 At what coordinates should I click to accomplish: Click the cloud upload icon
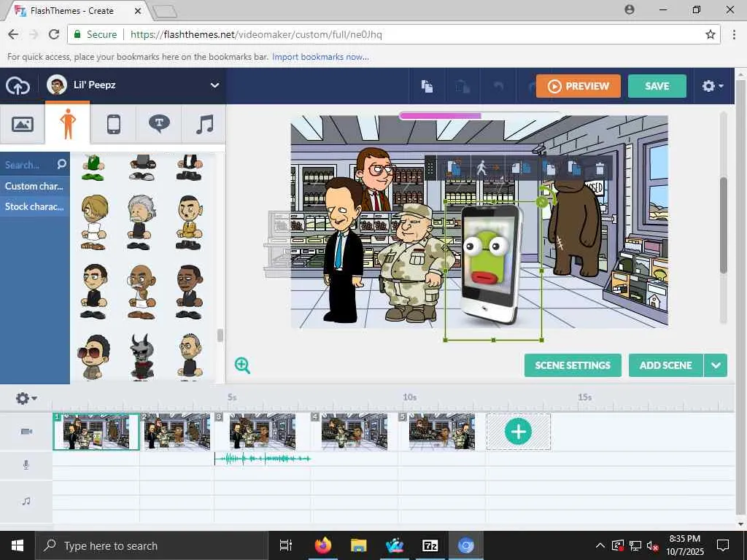[18, 86]
